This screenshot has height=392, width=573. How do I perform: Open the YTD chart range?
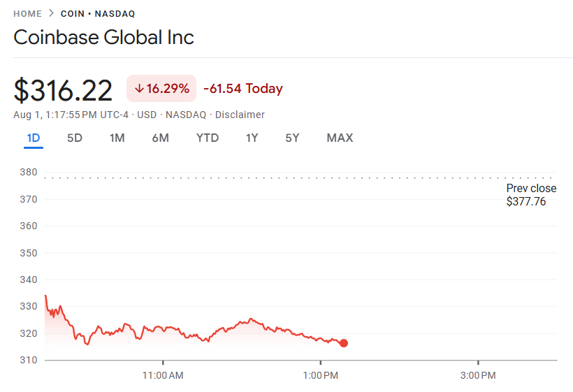click(208, 138)
